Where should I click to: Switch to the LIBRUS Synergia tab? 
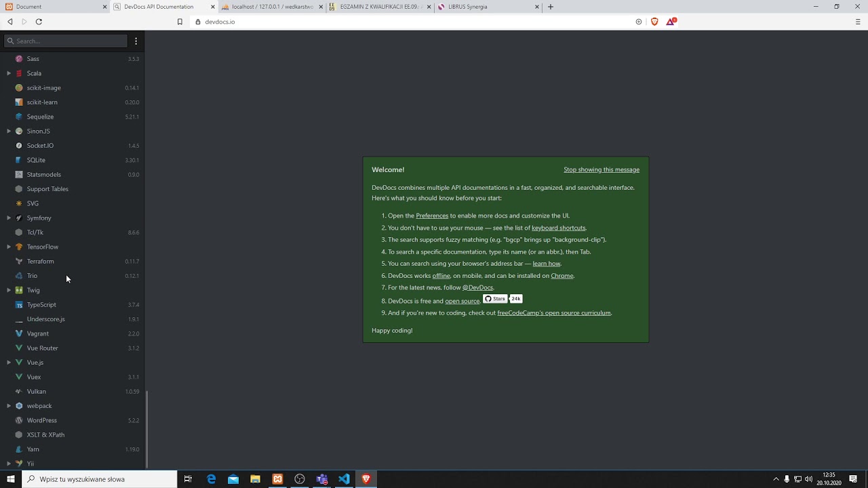488,7
